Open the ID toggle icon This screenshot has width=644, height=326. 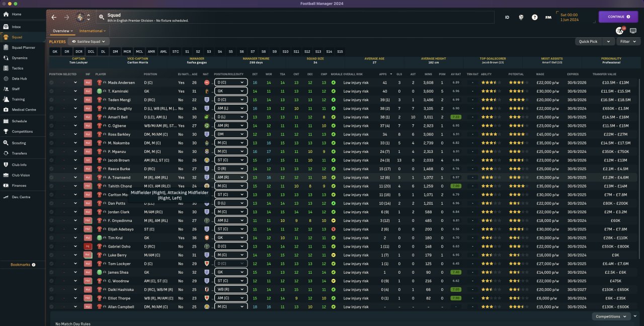[507, 17]
